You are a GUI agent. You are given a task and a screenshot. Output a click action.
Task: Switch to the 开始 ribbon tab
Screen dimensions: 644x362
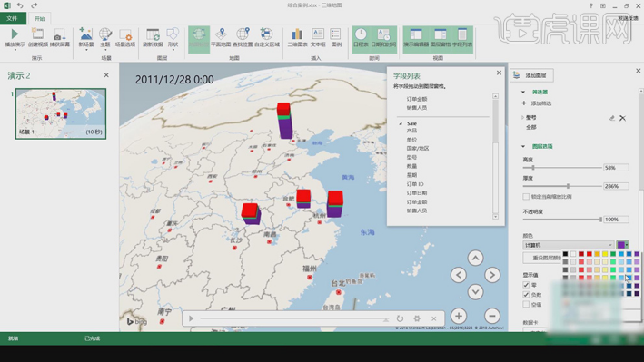pyautogui.click(x=39, y=18)
